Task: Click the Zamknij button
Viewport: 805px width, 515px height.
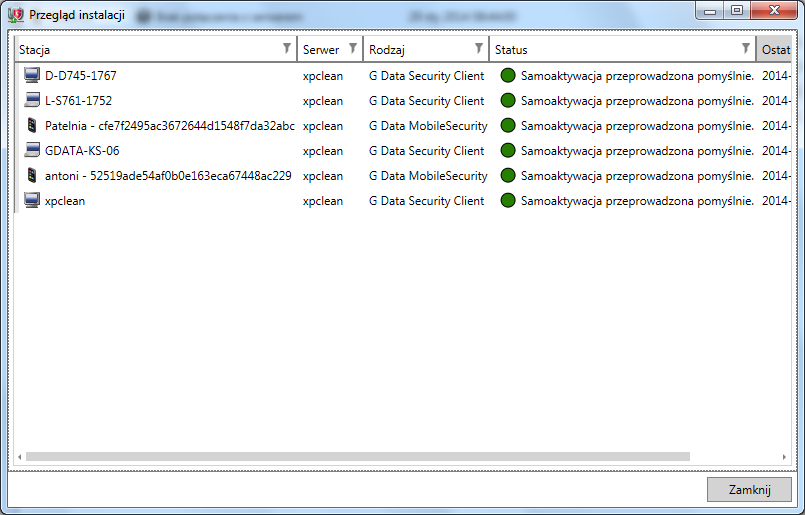Action: coord(749,489)
